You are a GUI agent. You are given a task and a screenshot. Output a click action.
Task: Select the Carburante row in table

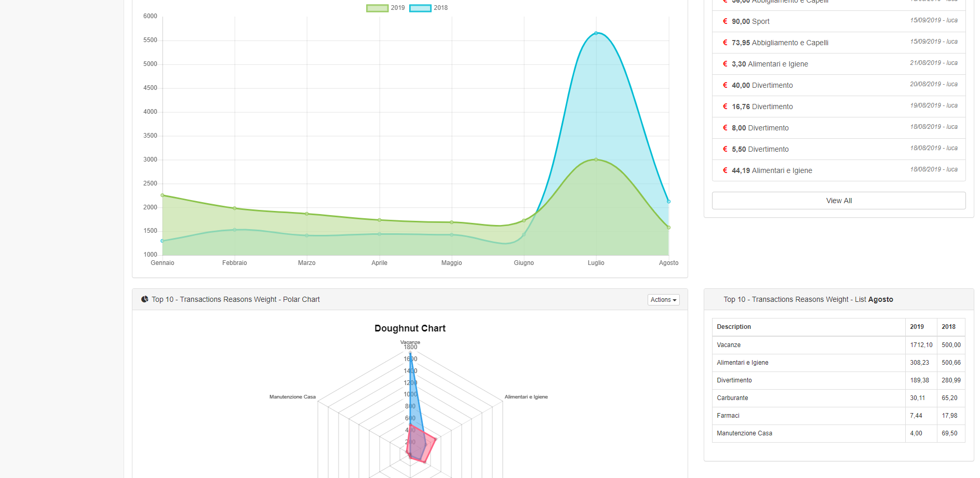point(838,398)
